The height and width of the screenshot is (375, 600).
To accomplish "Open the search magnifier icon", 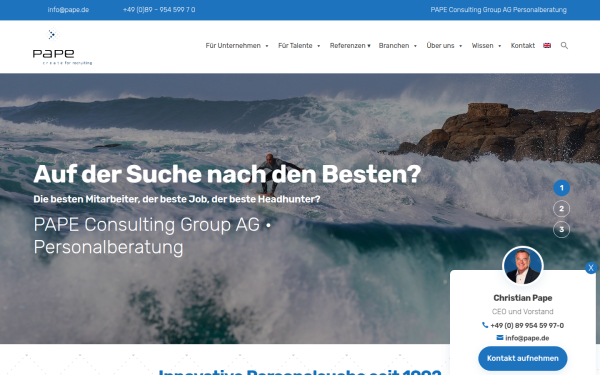I will [x=564, y=46].
